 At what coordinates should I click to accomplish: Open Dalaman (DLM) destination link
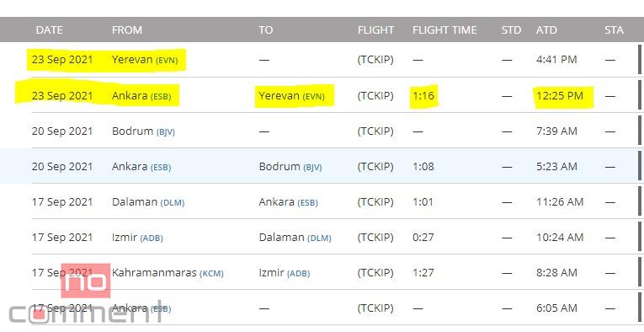pos(295,237)
